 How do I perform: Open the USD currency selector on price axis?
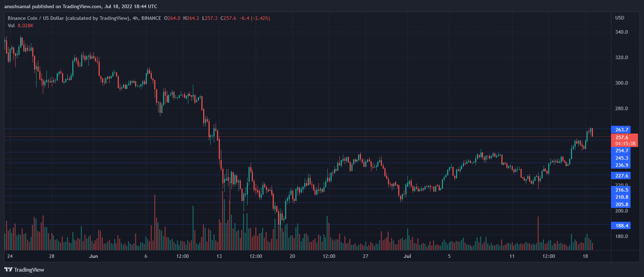[x=620, y=18]
